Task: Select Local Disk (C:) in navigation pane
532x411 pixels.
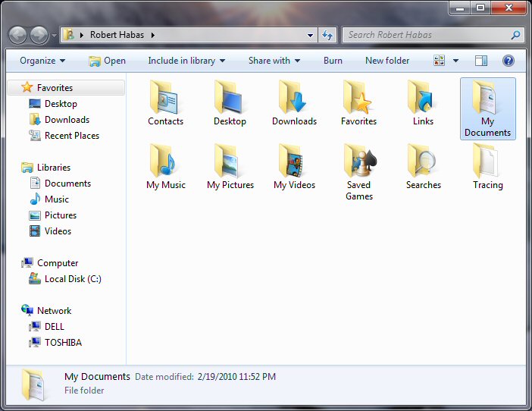Action: [72, 279]
